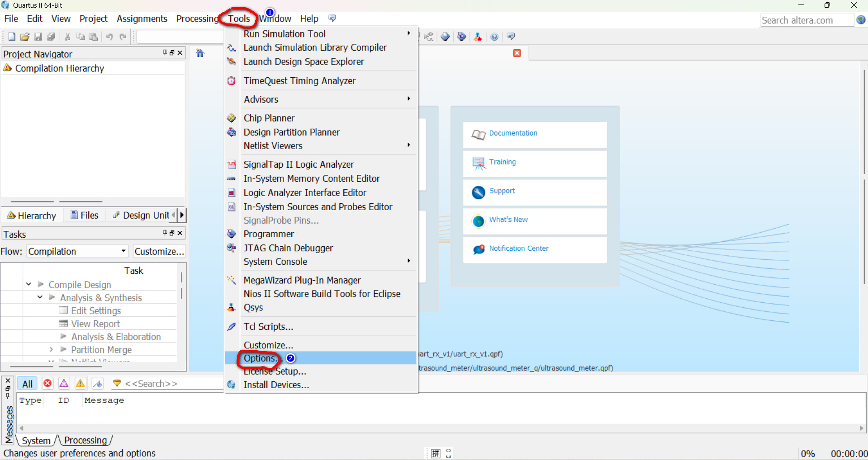Open the Assignments menu
The width and height of the screenshot is (868, 460).
(x=142, y=19)
